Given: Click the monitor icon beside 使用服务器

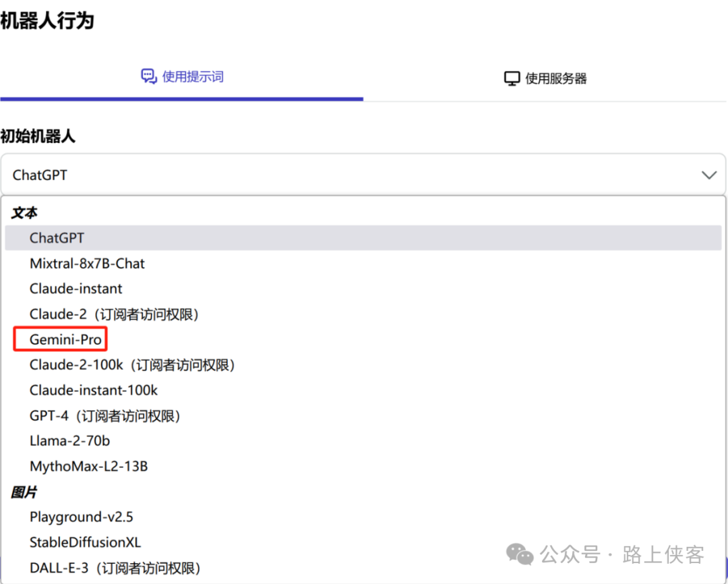Looking at the screenshot, I should tap(512, 78).
